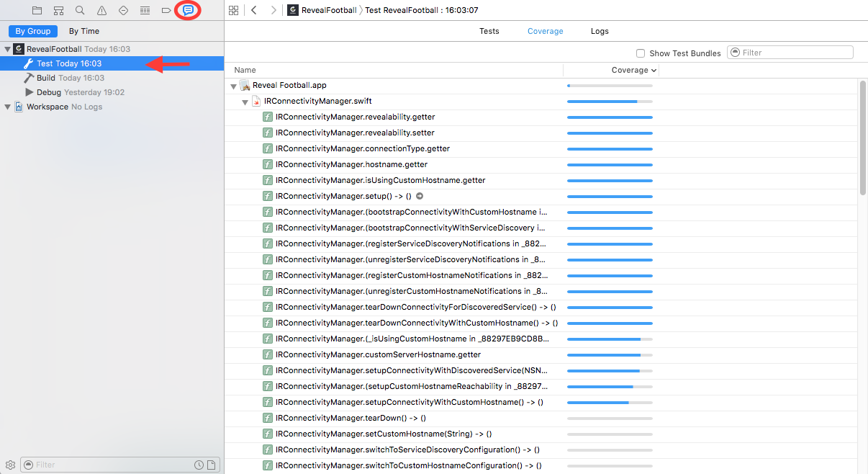Select tearDownConnectivityWithCustomHostname() row
This screenshot has width=868, height=474.
[x=541, y=323]
